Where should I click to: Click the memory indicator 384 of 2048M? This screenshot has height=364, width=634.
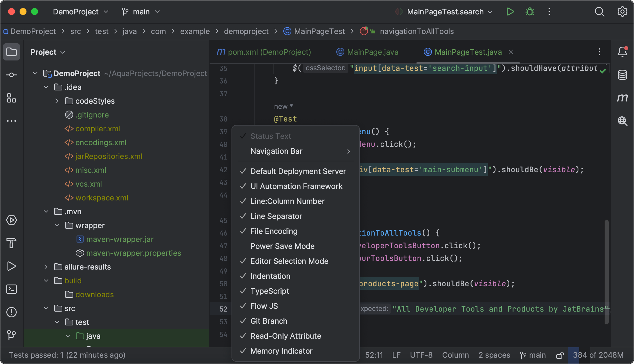tap(598, 355)
